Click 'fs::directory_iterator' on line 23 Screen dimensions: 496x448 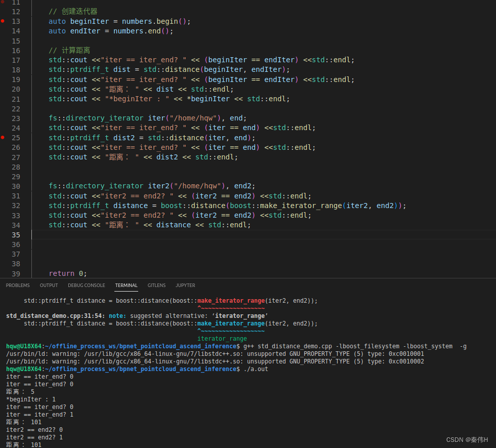[x=96, y=118]
